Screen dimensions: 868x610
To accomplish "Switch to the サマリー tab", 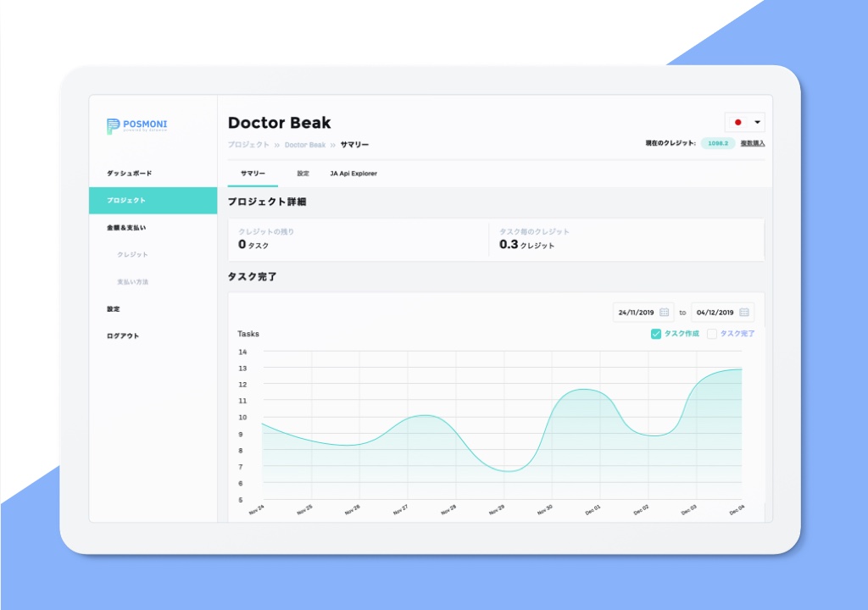I will (x=253, y=174).
